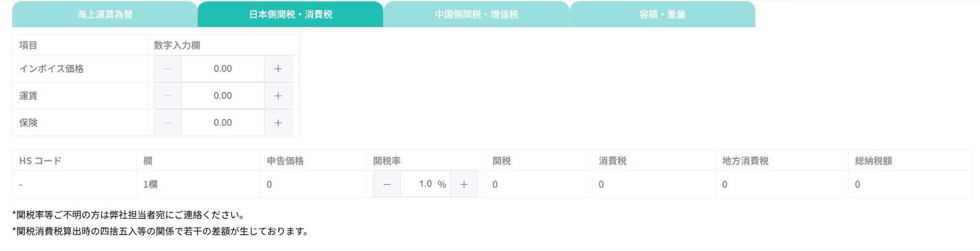Select the 1欄 cell in the table

198,184
